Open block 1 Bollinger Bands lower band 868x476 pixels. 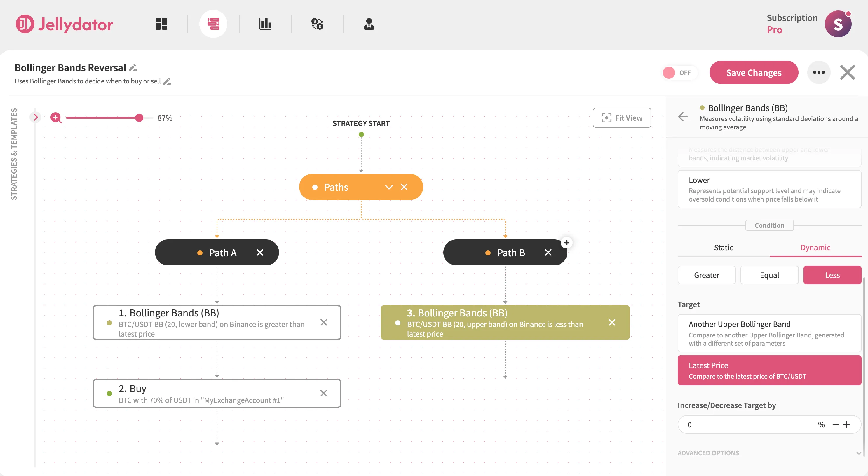[217, 323]
